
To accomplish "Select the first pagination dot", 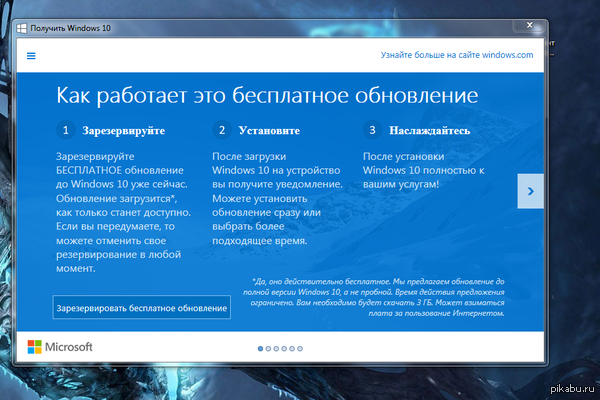I will click(x=261, y=349).
